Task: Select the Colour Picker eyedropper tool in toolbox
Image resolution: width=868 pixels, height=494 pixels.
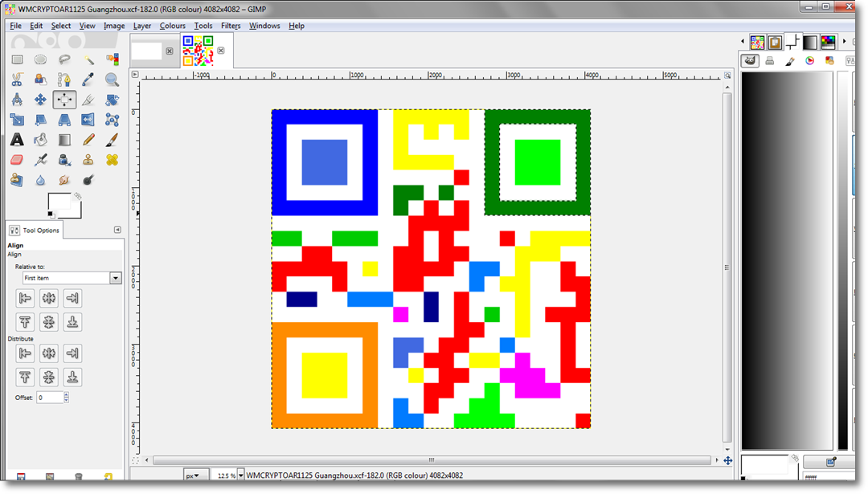Action: coord(88,80)
